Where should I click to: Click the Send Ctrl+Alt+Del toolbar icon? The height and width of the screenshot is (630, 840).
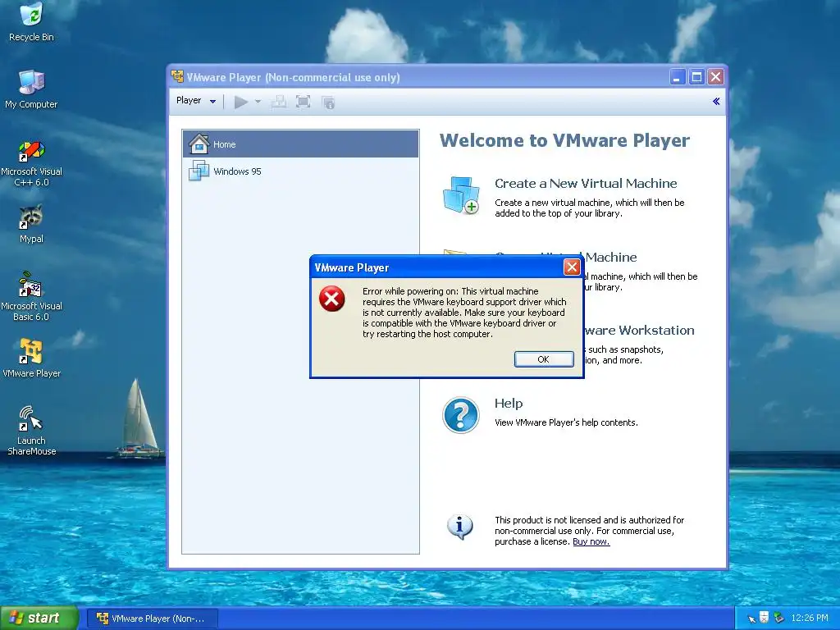(278, 102)
